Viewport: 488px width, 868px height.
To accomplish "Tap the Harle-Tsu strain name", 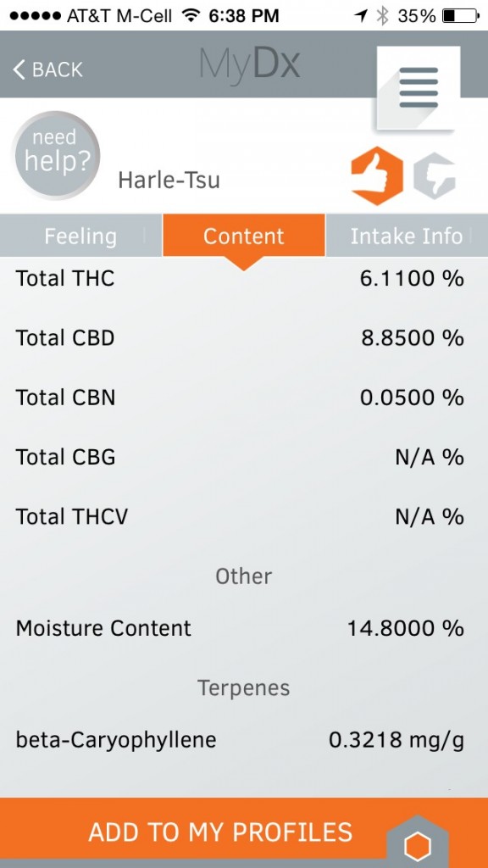I will [x=169, y=180].
